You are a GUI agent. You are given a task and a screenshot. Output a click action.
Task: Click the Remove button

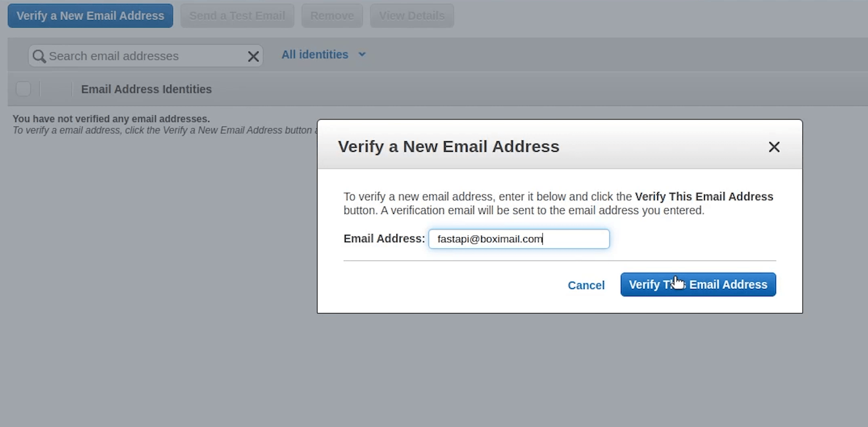click(332, 16)
